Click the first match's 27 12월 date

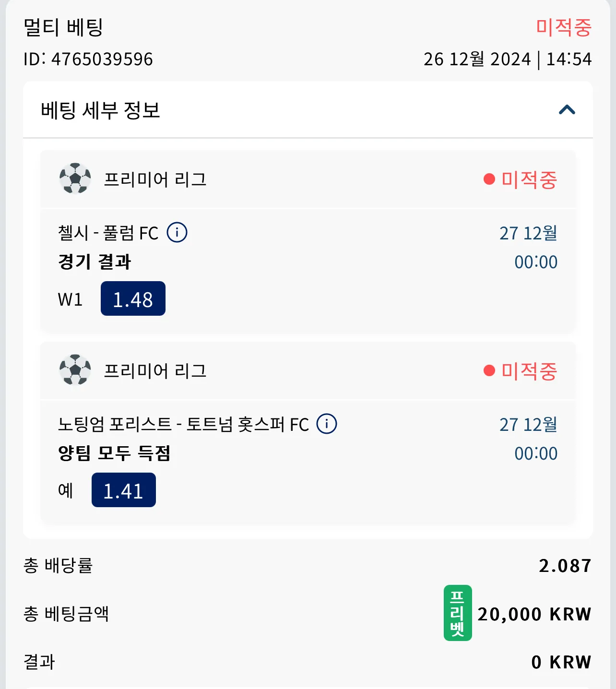pyautogui.click(x=528, y=233)
